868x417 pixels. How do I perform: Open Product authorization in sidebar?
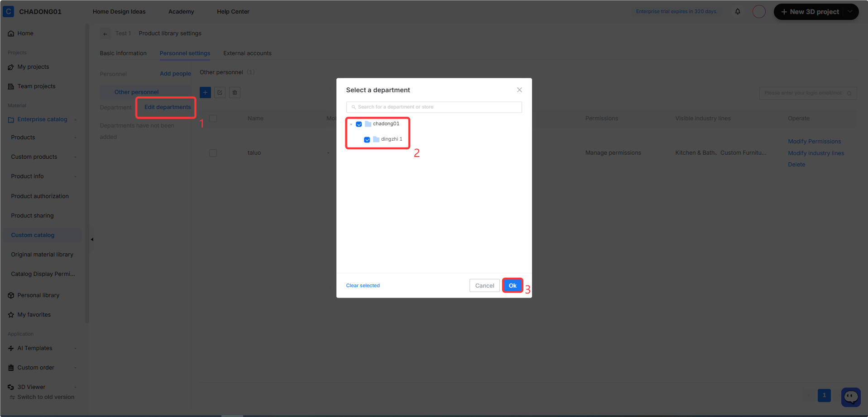40,196
